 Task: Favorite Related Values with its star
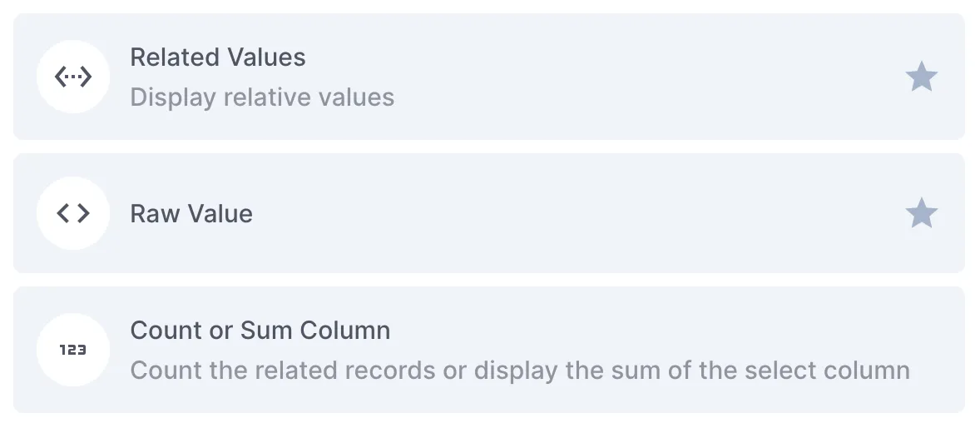click(x=921, y=77)
